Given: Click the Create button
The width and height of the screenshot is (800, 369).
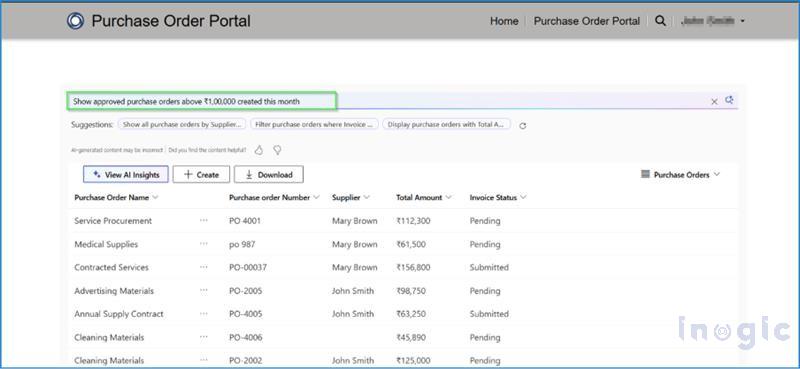Looking at the screenshot, I should pos(202,175).
